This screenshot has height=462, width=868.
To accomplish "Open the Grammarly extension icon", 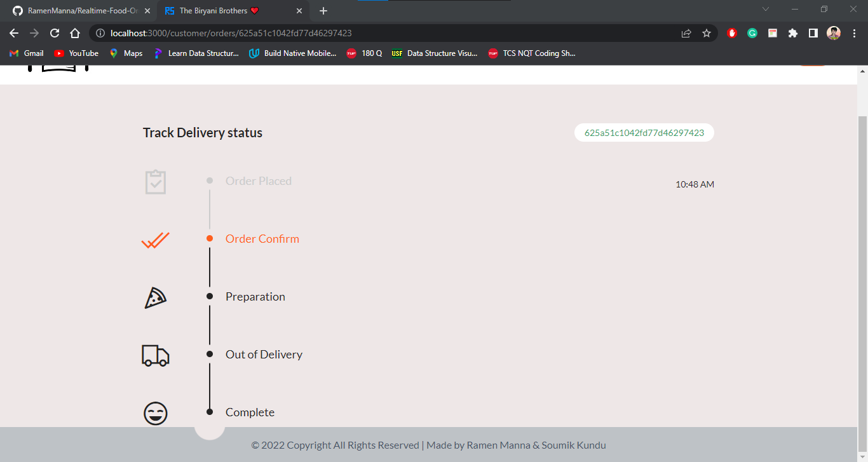I will click(x=752, y=32).
